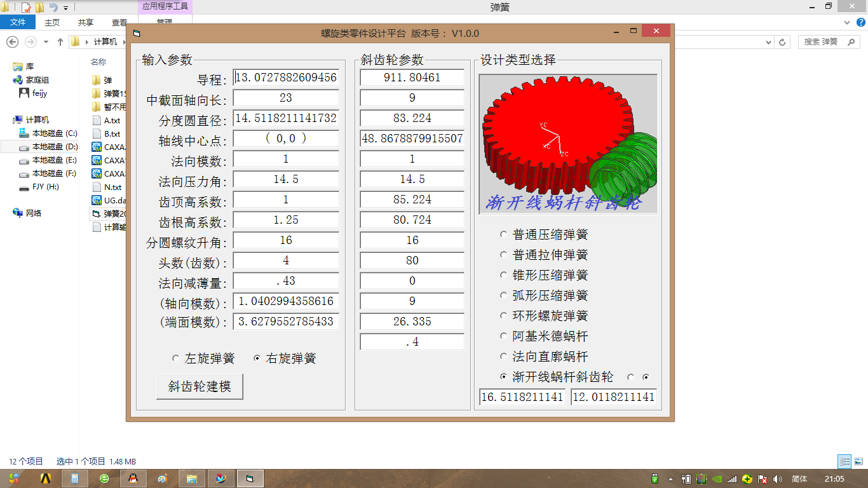Select 普通压缩弹簧 radio option
Image resolution: width=868 pixels, height=488 pixels.
(x=545, y=234)
